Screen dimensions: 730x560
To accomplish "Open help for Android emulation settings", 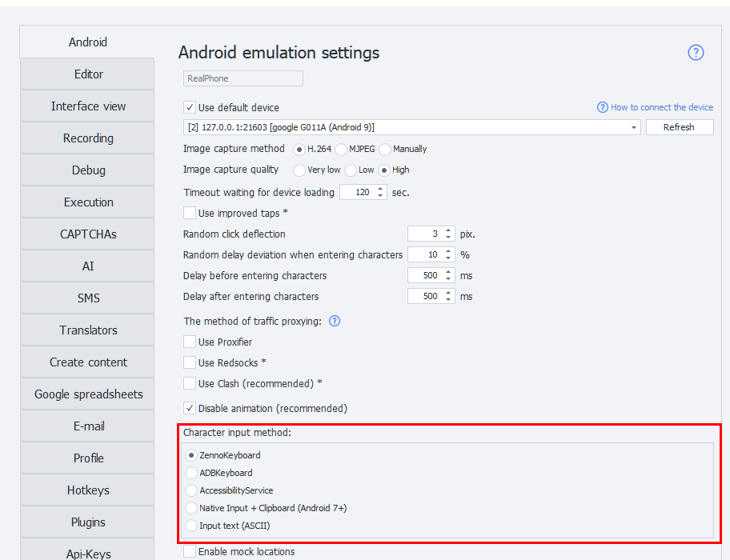I will click(696, 53).
